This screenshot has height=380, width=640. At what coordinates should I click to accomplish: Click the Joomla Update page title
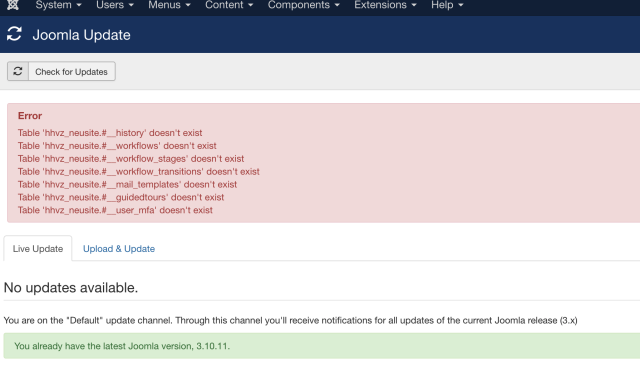[82, 35]
